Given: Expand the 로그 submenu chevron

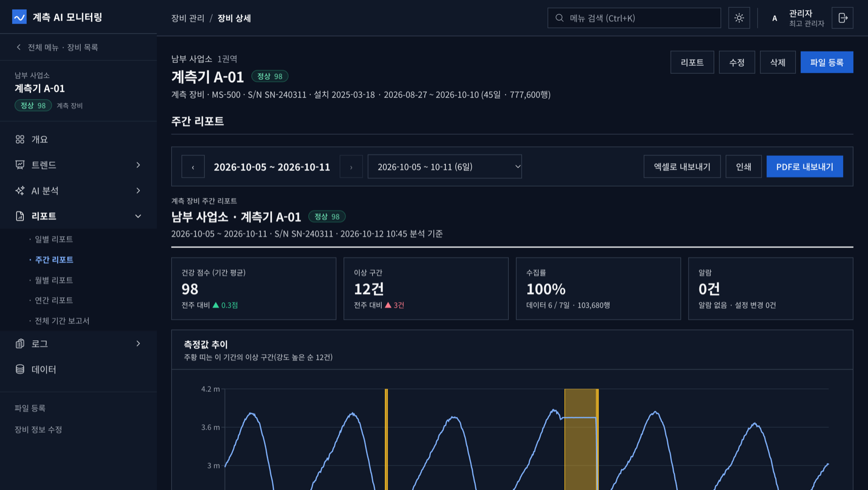Looking at the screenshot, I should pyautogui.click(x=138, y=343).
